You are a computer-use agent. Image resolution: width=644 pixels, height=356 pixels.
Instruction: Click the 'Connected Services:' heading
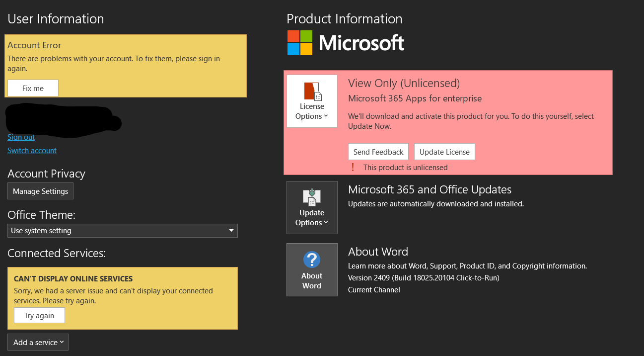pyautogui.click(x=57, y=253)
